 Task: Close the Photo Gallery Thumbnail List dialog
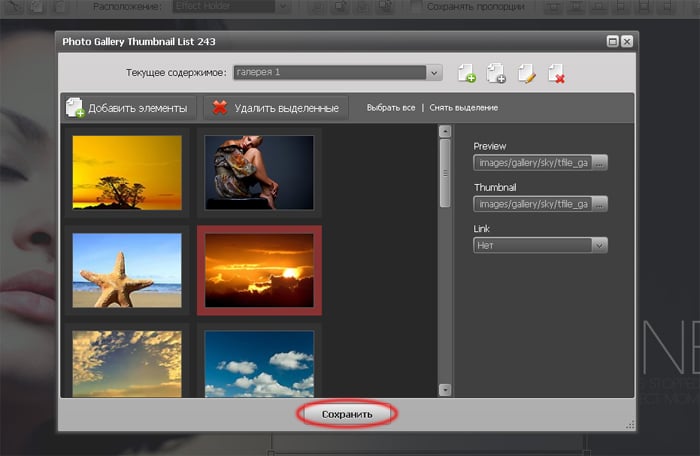[x=627, y=42]
